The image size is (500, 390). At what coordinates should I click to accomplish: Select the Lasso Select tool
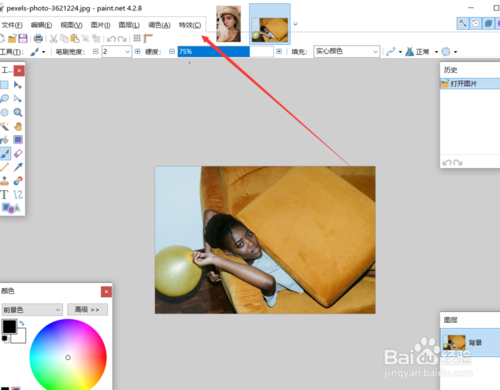4,98
